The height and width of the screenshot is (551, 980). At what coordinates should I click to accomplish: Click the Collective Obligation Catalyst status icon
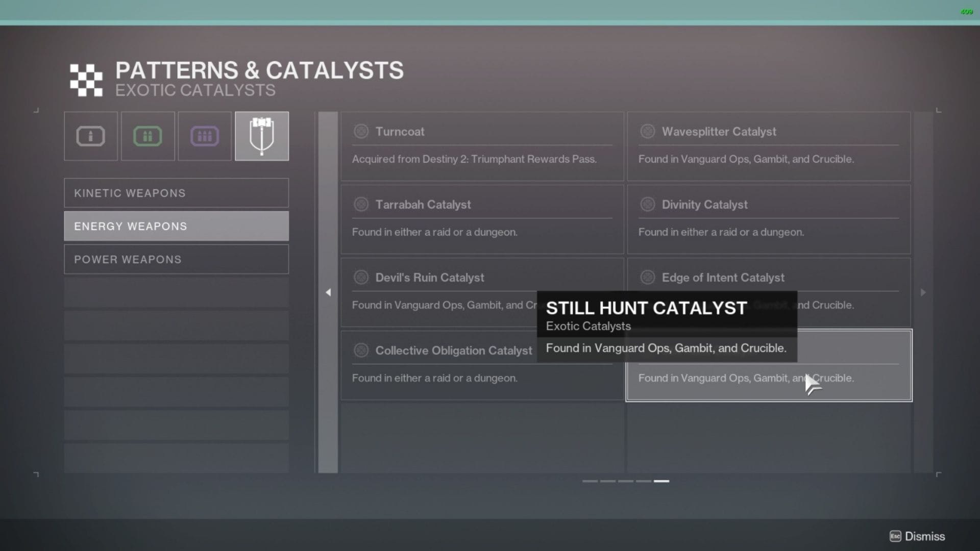(x=361, y=350)
